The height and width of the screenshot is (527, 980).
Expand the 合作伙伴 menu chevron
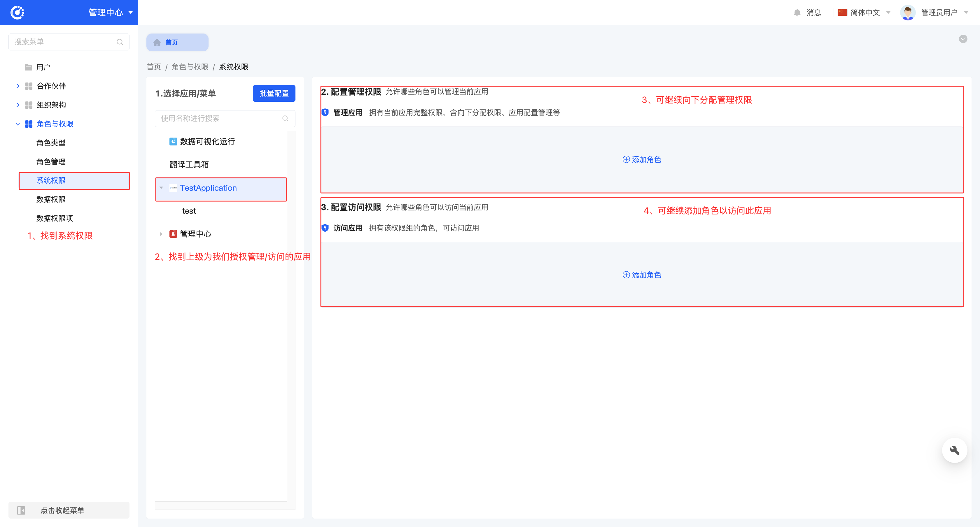[x=18, y=86]
